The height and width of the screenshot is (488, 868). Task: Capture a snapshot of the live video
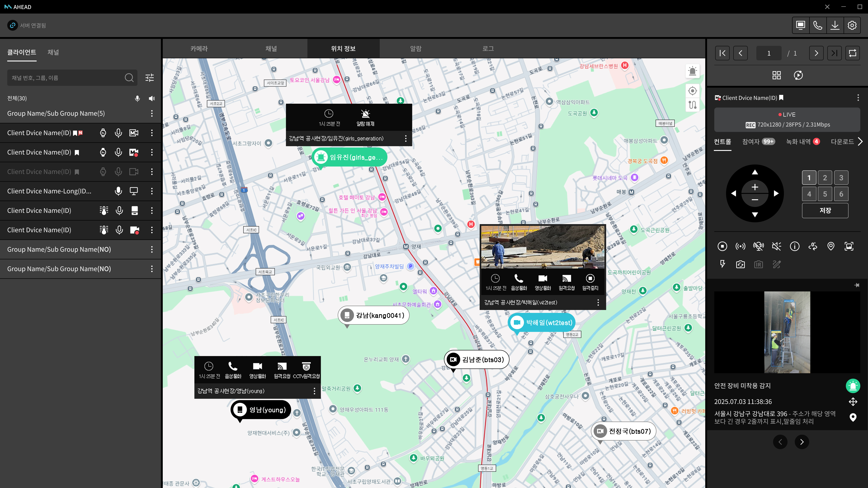(849, 246)
